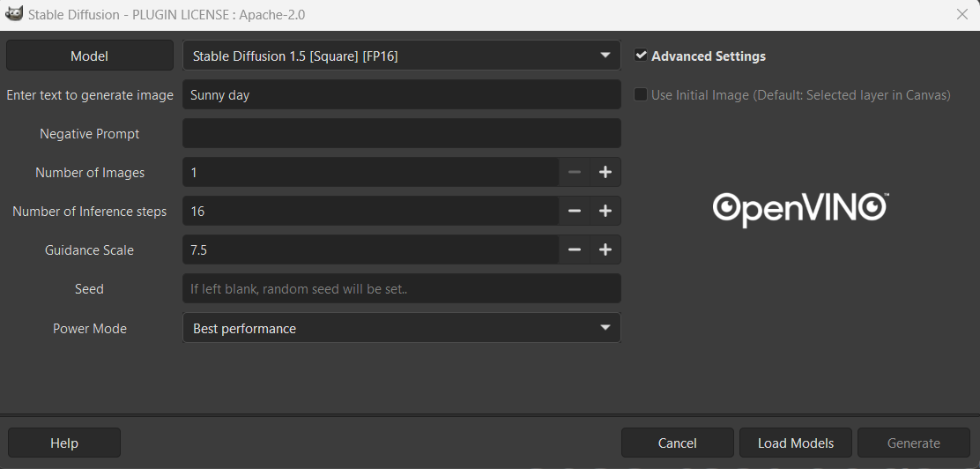Open the Power Mode dropdown
Screen dimensions: 980x469
(x=401, y=328)
